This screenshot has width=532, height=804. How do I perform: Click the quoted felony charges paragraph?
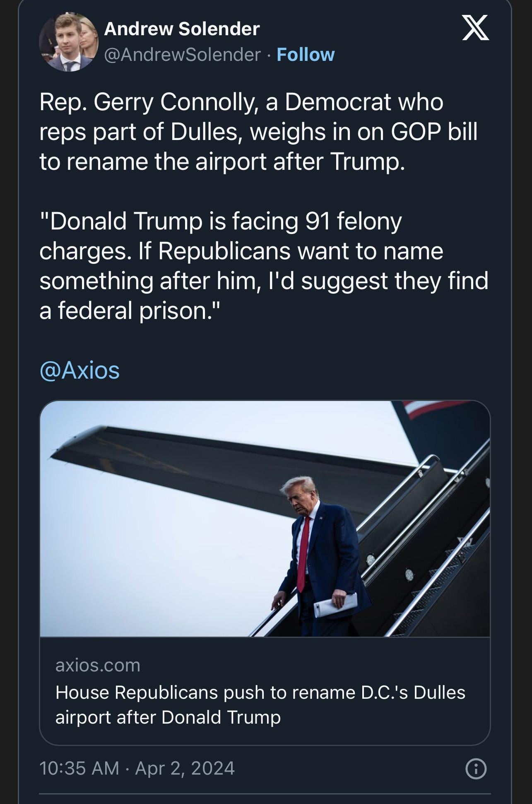point(264,266)
